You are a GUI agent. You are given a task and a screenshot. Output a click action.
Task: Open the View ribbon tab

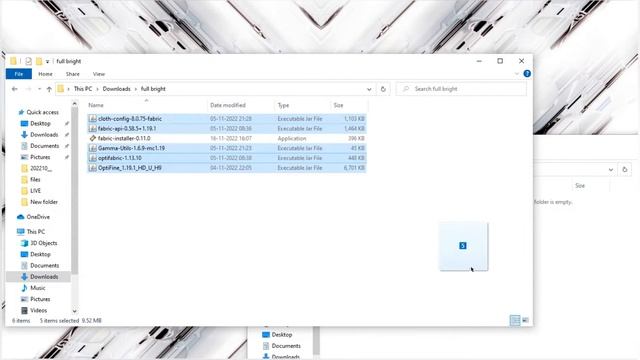click(x=99, y=74)
